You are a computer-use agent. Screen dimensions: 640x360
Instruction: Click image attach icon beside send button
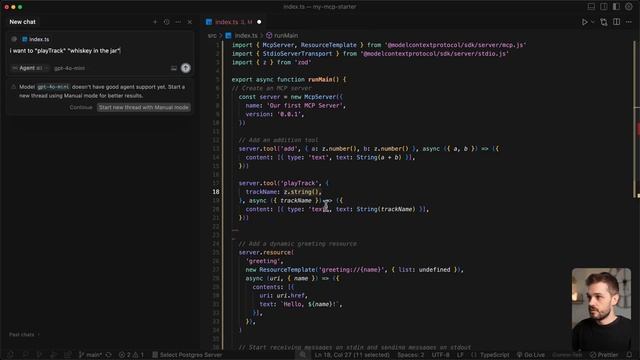click(173, 68)
